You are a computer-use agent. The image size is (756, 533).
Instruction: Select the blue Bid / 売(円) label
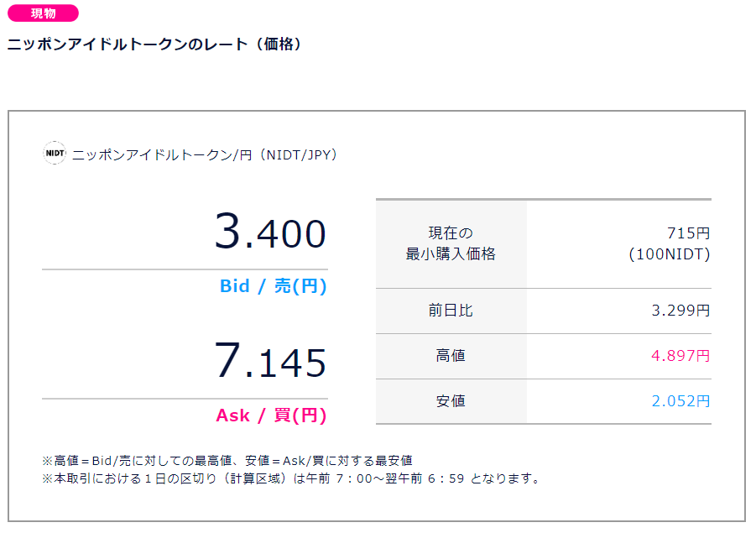click(273, 286)
